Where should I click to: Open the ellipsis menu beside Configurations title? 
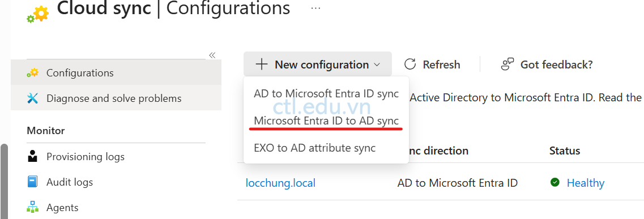pos(315,8)
